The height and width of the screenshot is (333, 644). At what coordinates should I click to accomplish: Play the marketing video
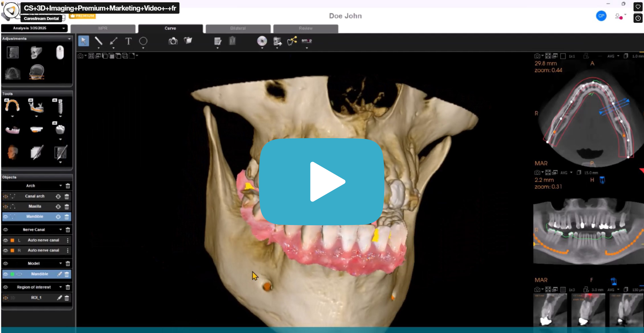[x=322, y=182]
